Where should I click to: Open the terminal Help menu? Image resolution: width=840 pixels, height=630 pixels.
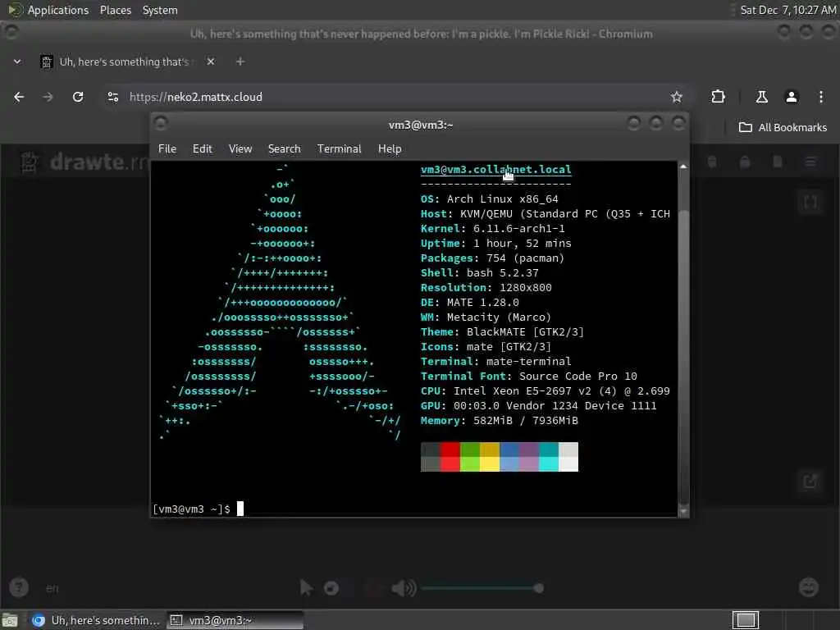(390, 149)
